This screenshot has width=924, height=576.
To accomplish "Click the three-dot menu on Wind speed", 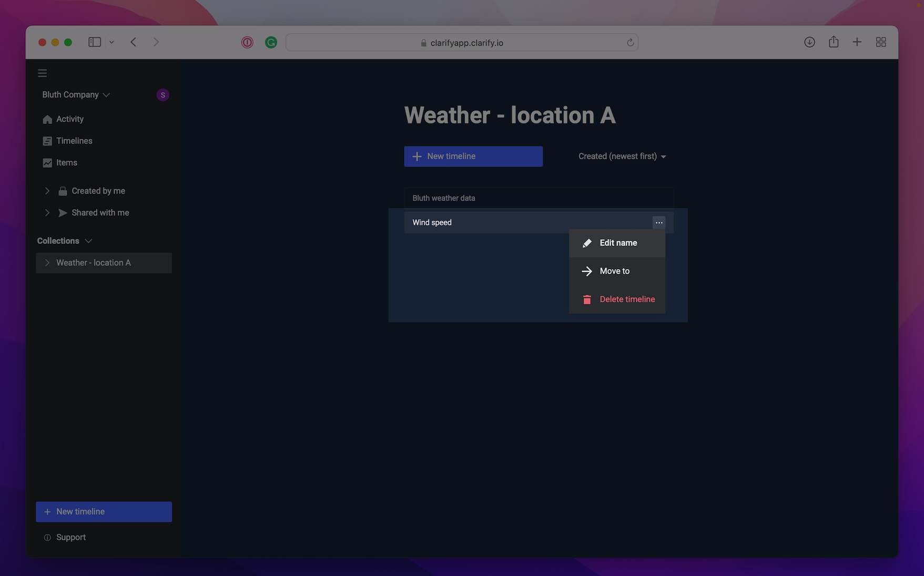I will [659, 223].
